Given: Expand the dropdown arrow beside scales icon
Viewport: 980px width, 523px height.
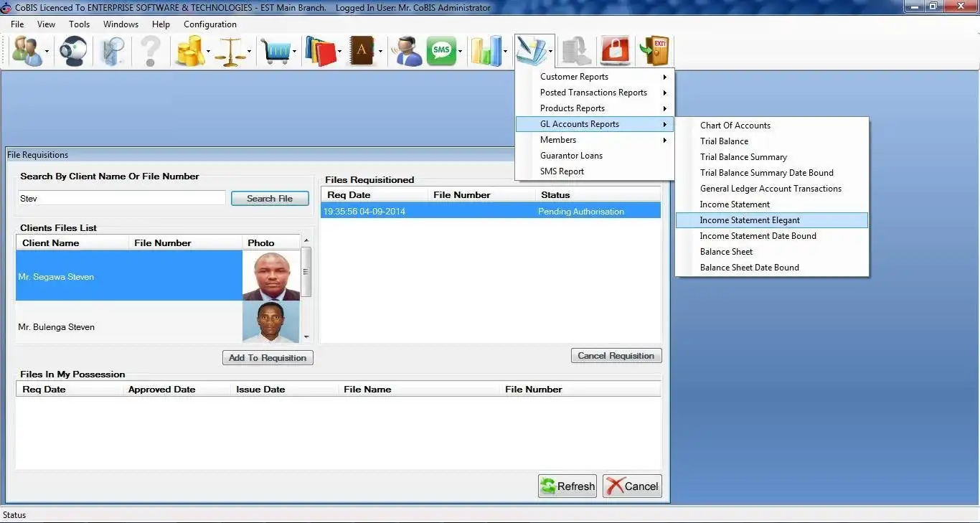Looking at the screenshot, I should 249,52.
